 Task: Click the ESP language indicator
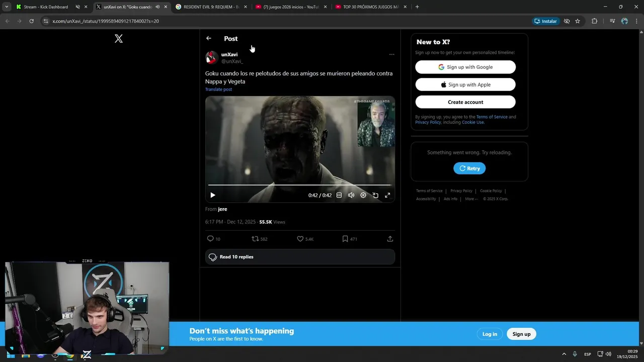tap(588, 354)
